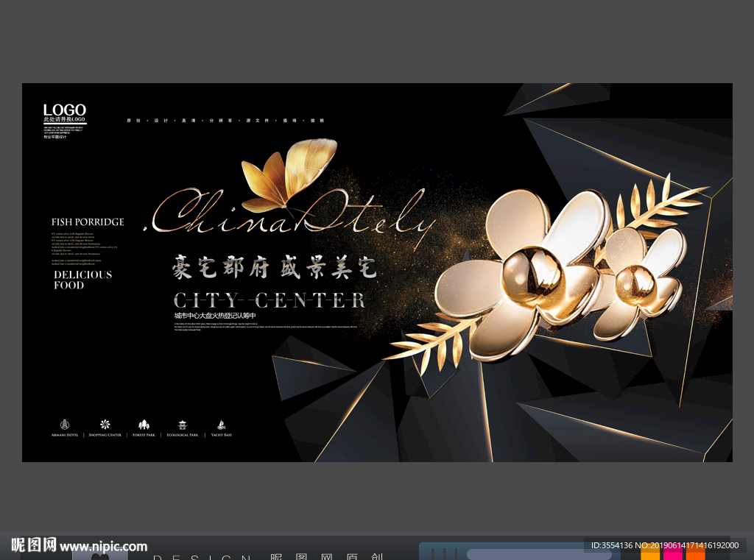This screenshot has width=754, height=560.
Task: Click the Shopping Center pinwheel icon
Action: [105, 425]
